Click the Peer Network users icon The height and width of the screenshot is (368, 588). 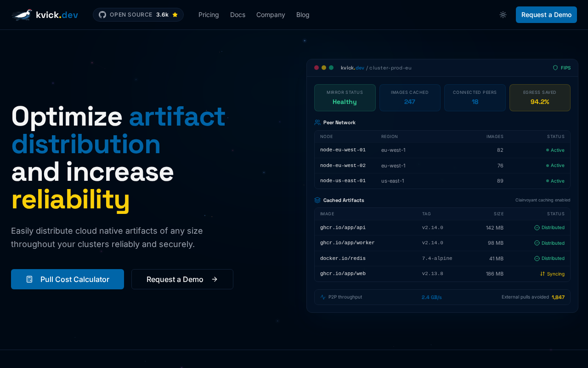coord(317,122)
